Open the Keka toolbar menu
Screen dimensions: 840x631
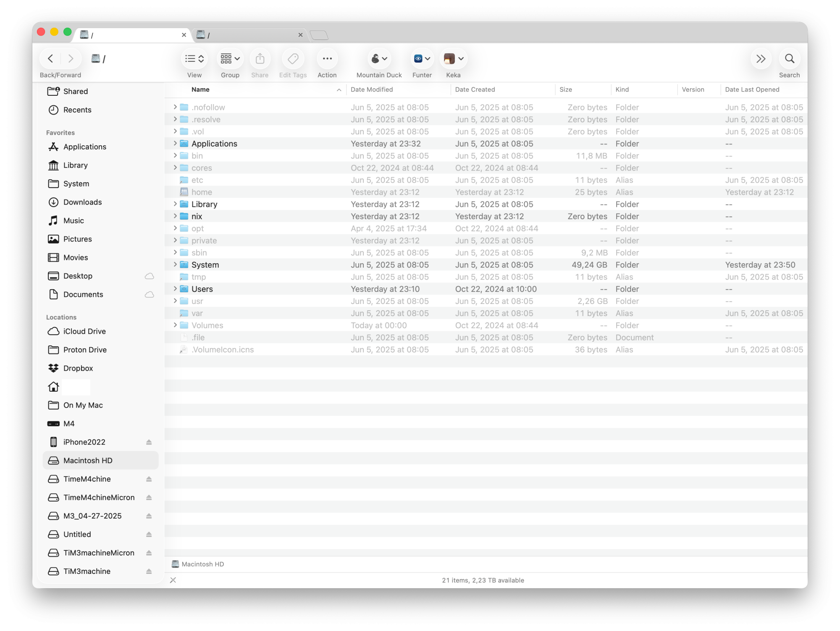pyautogui.click(x=454, y=59)
